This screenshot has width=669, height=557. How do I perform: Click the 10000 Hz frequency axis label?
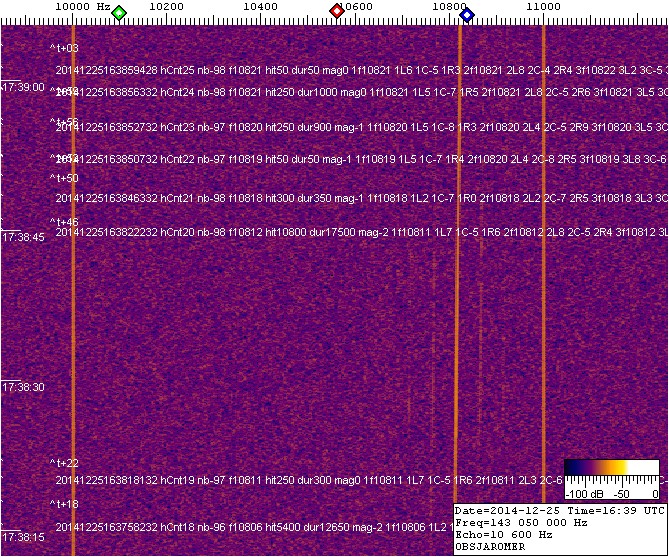point(82,7)
